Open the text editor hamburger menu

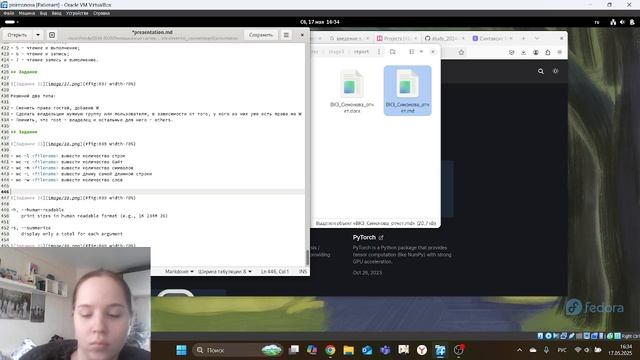click(286, 35)
